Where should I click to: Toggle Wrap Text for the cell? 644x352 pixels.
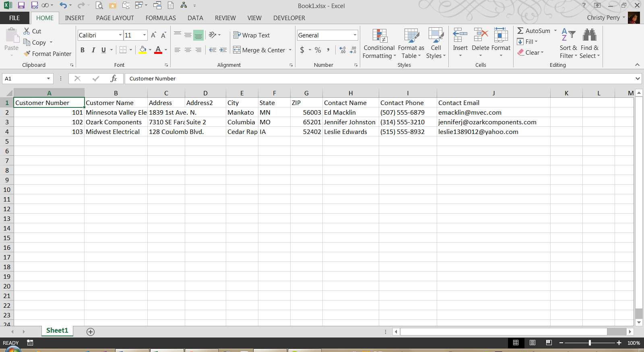tap(252, 35)
